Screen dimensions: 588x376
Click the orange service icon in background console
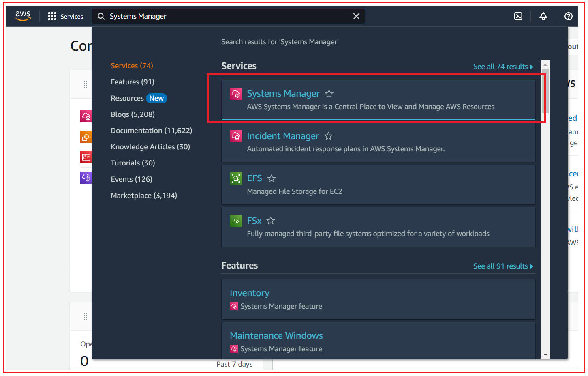click(x=86, y=137)
